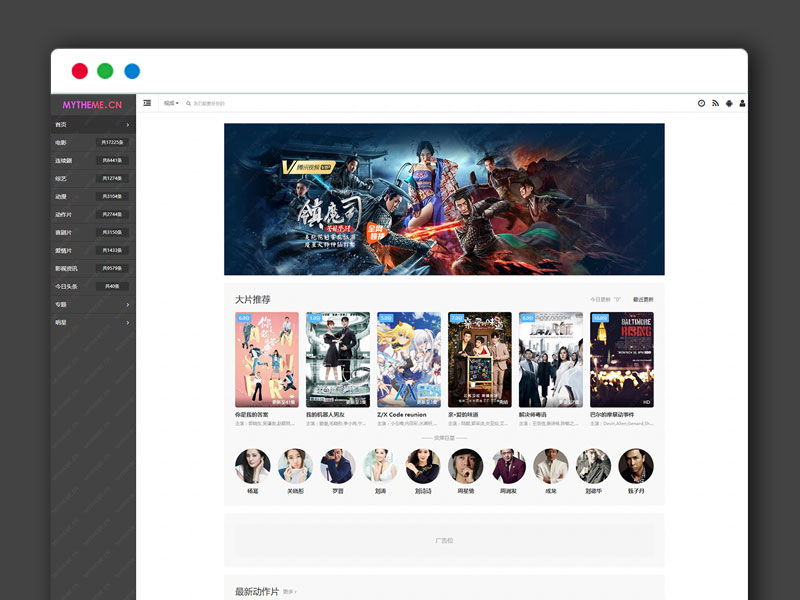Open the Android app download icon
Screen dimensions: 800x600
(x=729, y=103)
